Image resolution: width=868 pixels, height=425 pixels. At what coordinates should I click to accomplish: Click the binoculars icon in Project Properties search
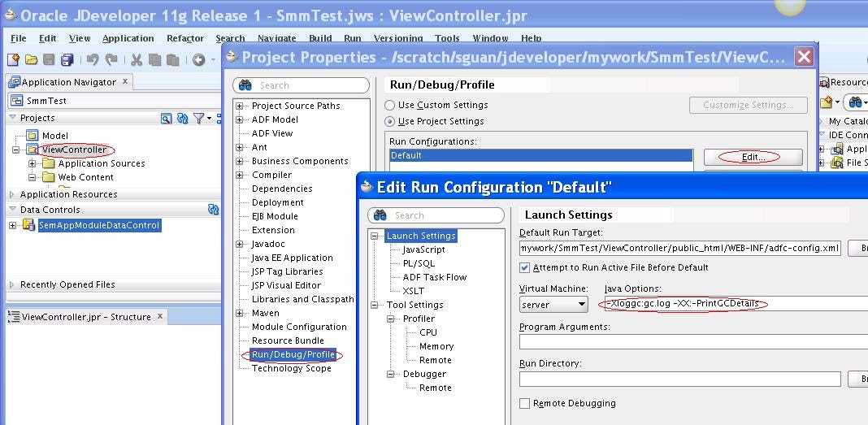click(x=245, y=85)
